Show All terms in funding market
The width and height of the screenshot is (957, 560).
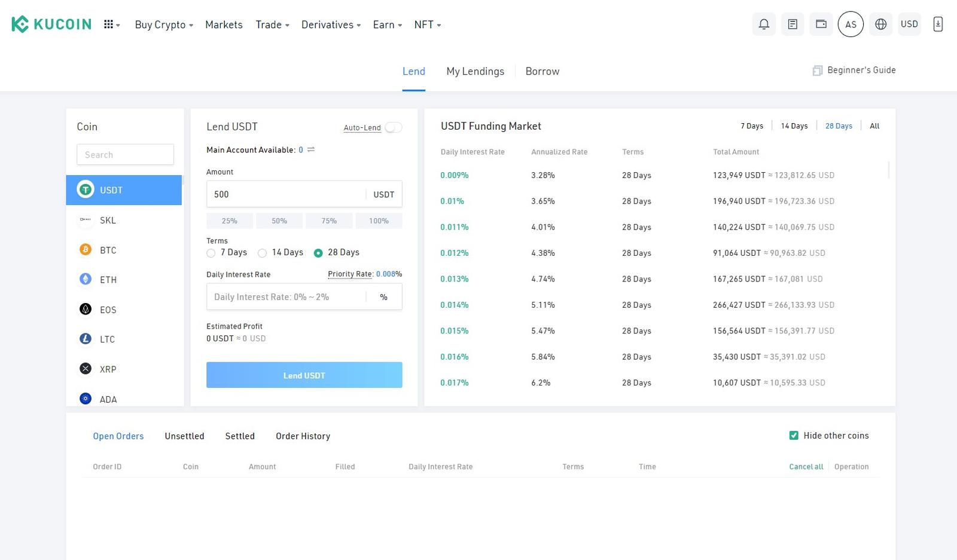(x=874, y=126)
